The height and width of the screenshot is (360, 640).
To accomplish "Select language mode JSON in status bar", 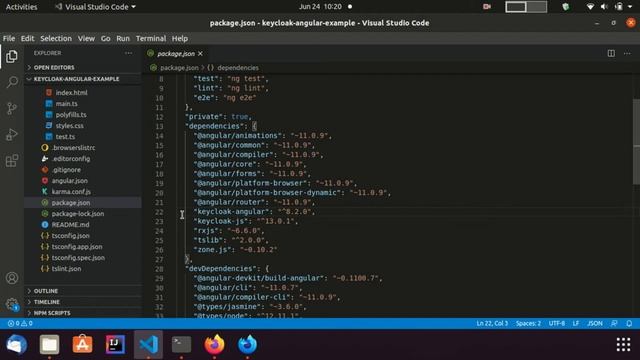I will point(595,323).
